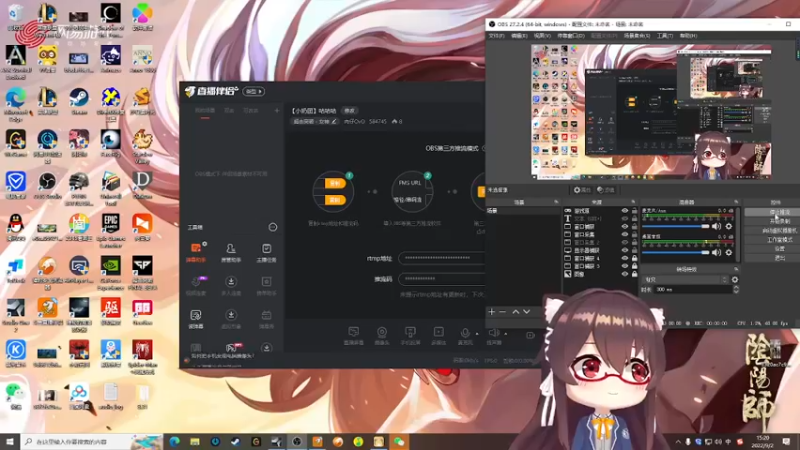This screenshot has width=800, height=450.
Task: Open the 房管助手 tool in 直播伴侣
Action: tap(231, 252)
